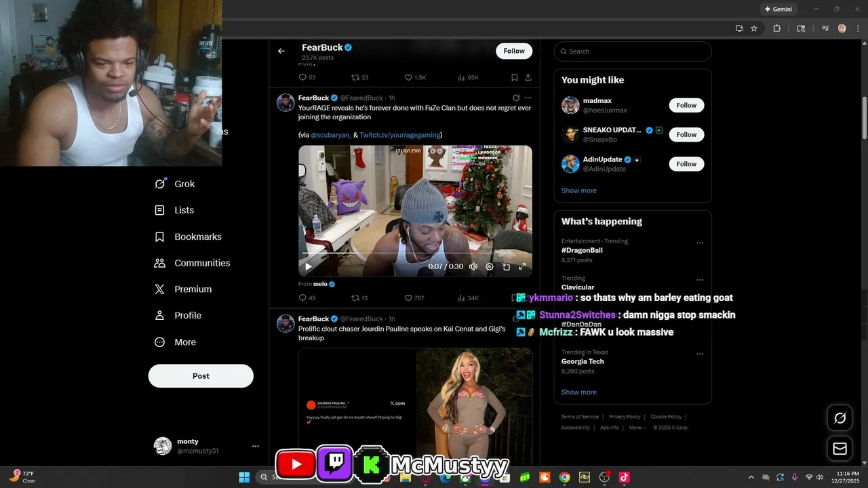Viewport: 868px width, 488px height.
Task: Open Bookmarks in the sidebar
Action: pyautogui.click(x=189, y=237)
